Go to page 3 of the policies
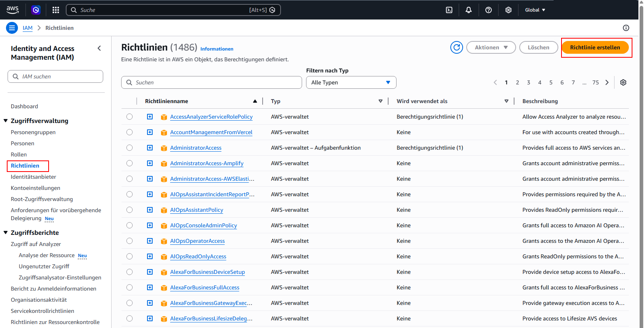This screenshot has width=644, height=328. point(528,82)
